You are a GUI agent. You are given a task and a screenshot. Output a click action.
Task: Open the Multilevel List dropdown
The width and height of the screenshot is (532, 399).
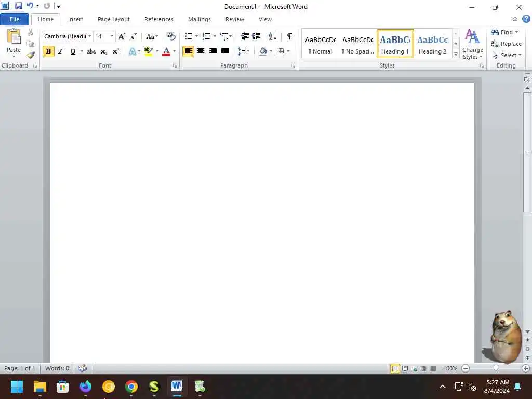[x=230, y=36]
